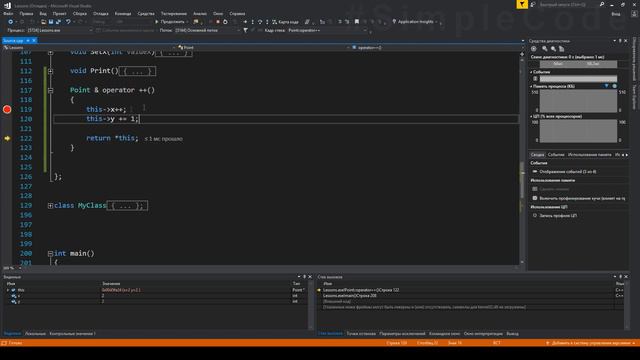Click the red Stop debugging icon
This screenshot has height=360, width=640.
[218, 22]
